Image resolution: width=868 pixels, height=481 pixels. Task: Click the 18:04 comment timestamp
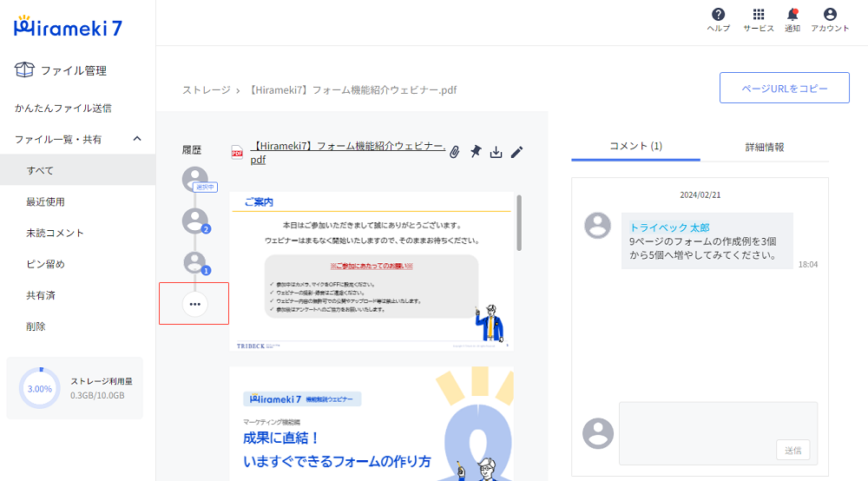click(x=807, y=265)
